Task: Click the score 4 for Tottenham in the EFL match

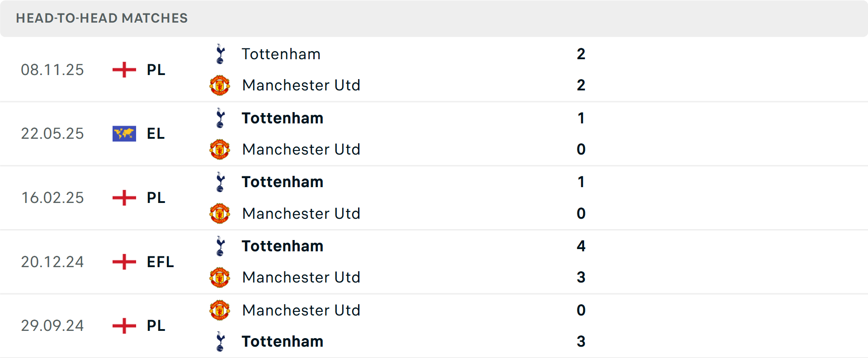Action: click(x=582, y=246)
